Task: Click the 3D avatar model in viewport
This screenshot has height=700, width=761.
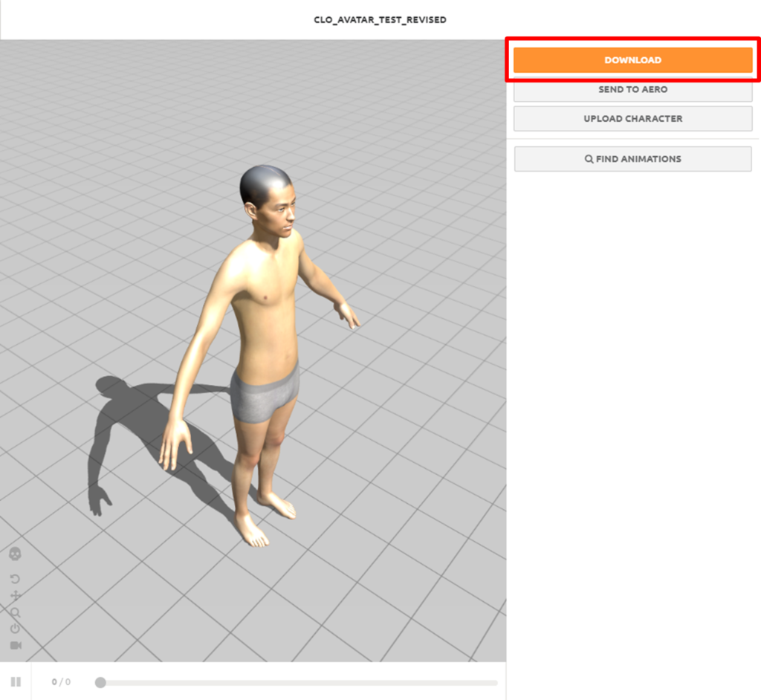Action: [x=259, y=357]
